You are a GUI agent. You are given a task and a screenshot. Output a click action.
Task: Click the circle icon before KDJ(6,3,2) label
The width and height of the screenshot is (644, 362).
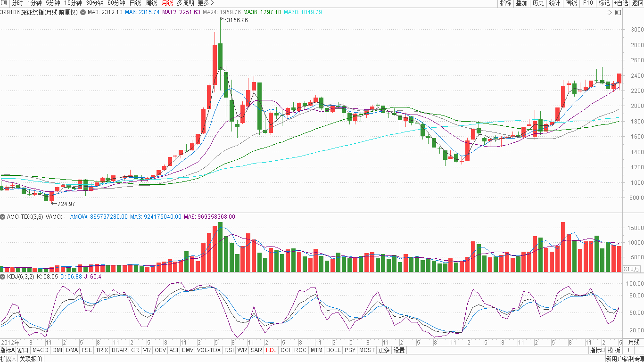(3, 277)
